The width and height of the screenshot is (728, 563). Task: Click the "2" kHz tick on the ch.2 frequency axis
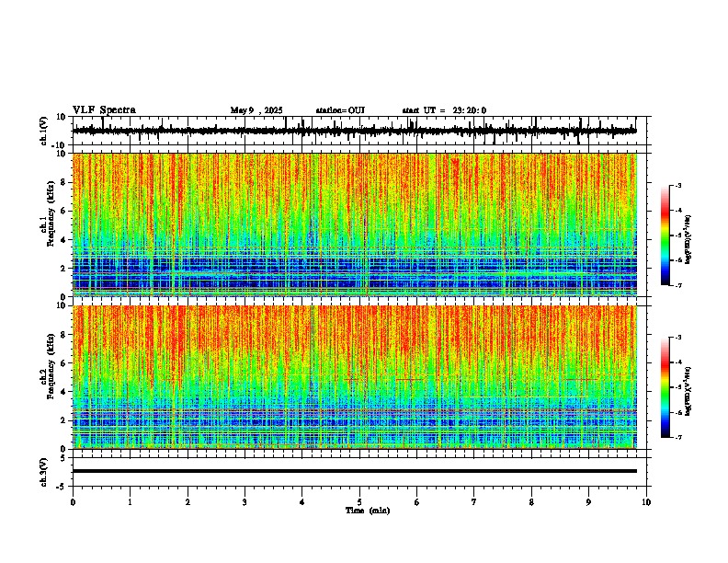63,420
